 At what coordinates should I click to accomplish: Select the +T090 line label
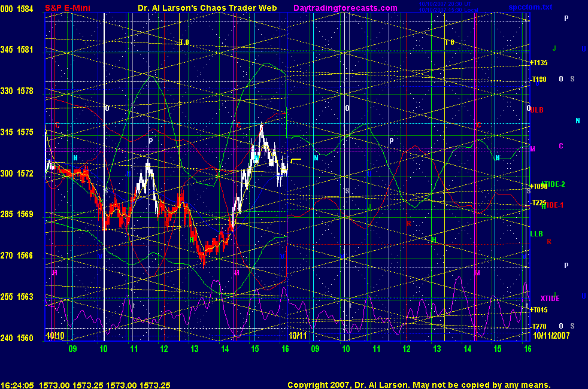tap(538, 186)
